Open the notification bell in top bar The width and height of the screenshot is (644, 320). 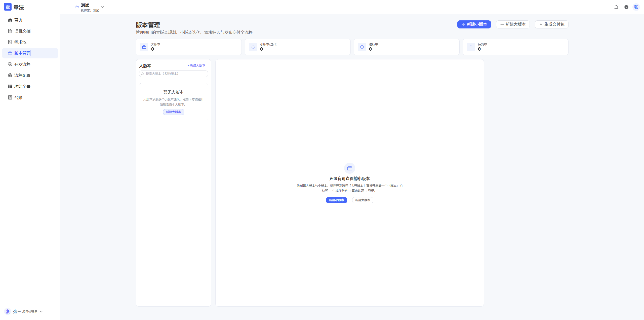click(616, 7)
